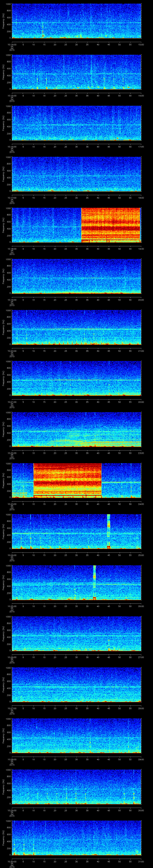Viewport: 153px width, 868px height.
Task: Click the '21:00' end time label
Action: coord(141,351)
